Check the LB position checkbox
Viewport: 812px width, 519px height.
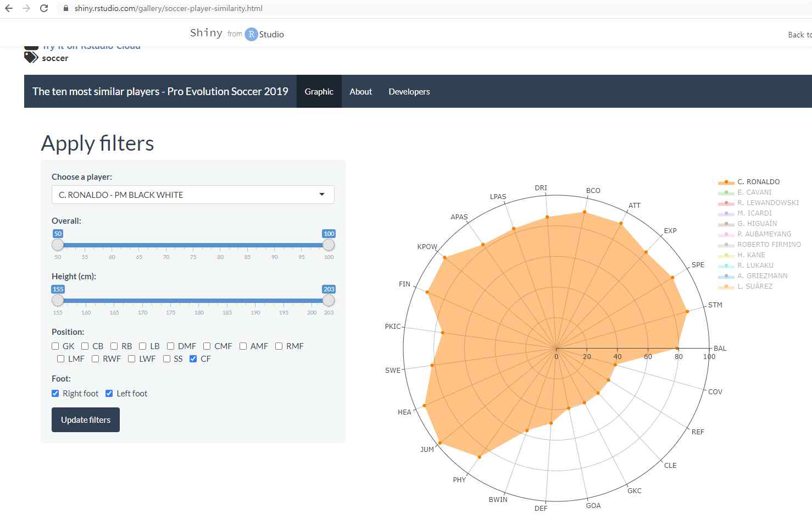142,346
